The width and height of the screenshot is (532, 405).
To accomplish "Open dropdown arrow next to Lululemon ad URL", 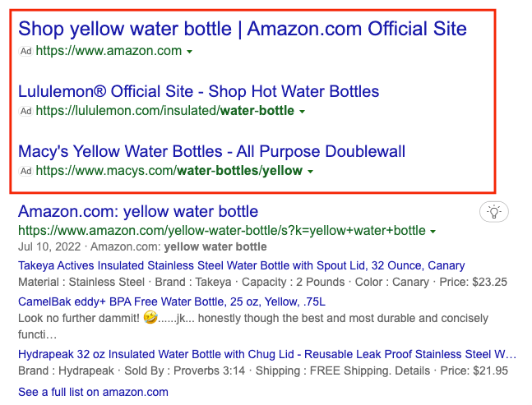I will click(302, 112).
